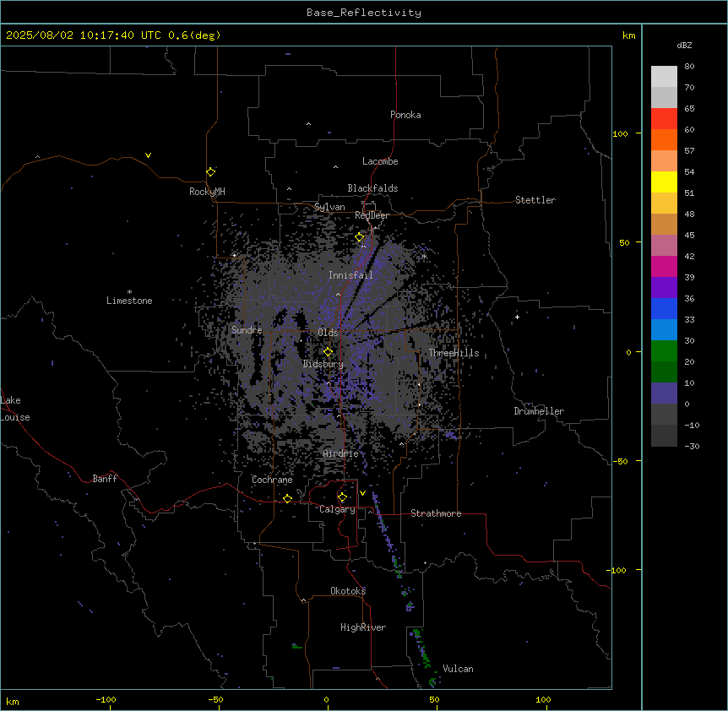Click the red 60-65 dBZ legend swatch
This screenshot has height=711, width=728.
coord(664,119)
